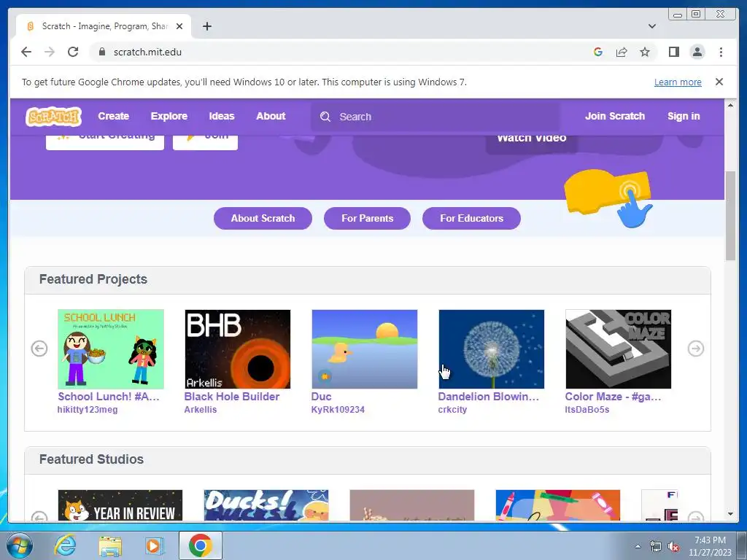Launch Internet Explorer from the taskbar
Viewport: 747px width, 560px height.
click(x=65, y=545)
